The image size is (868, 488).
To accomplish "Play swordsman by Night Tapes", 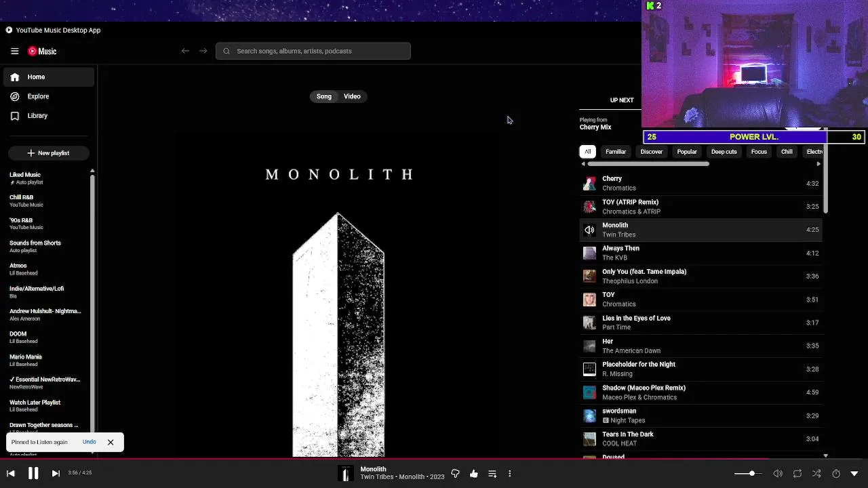I will coord(701,415).
